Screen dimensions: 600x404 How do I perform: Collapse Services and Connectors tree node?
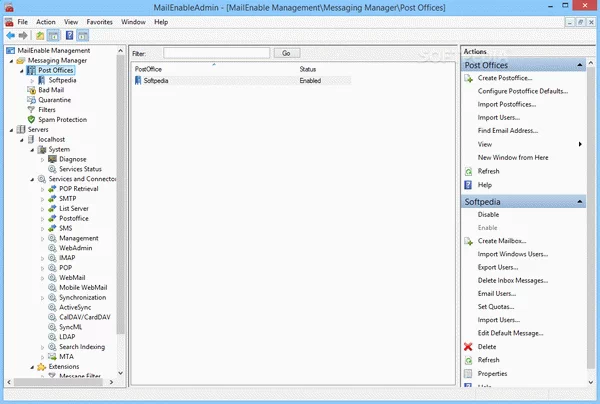click(x=32, y=179)
